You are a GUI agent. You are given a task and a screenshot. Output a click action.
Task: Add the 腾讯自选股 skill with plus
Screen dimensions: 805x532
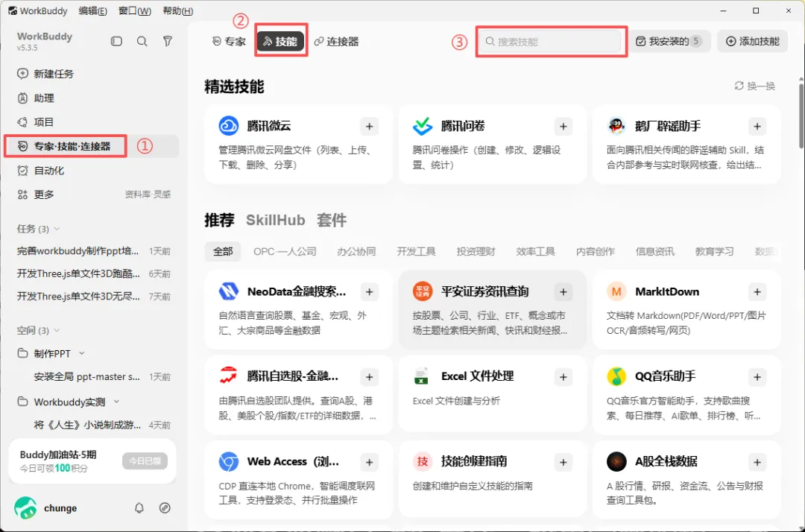[369, 377]
